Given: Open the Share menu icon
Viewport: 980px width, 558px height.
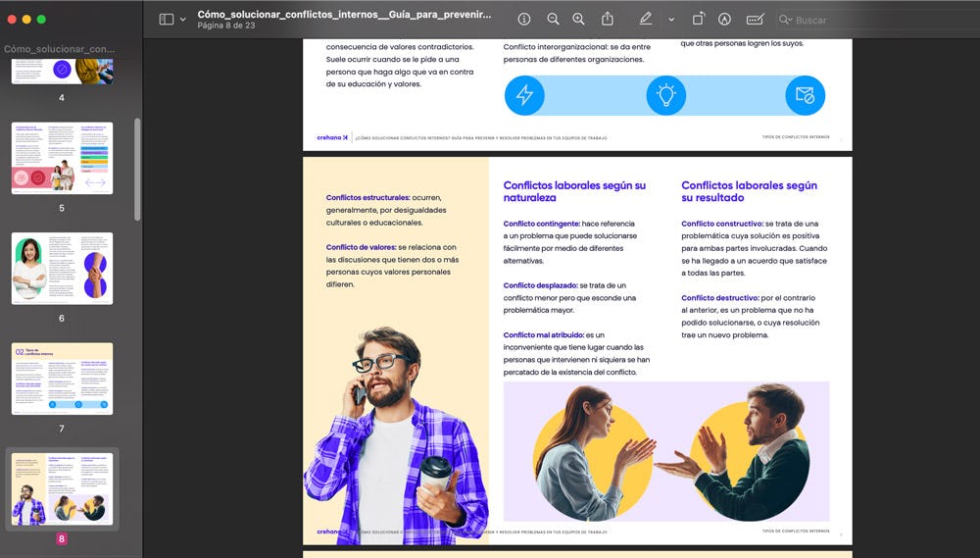Looking at the screenshot, I should tap(608, 20).
